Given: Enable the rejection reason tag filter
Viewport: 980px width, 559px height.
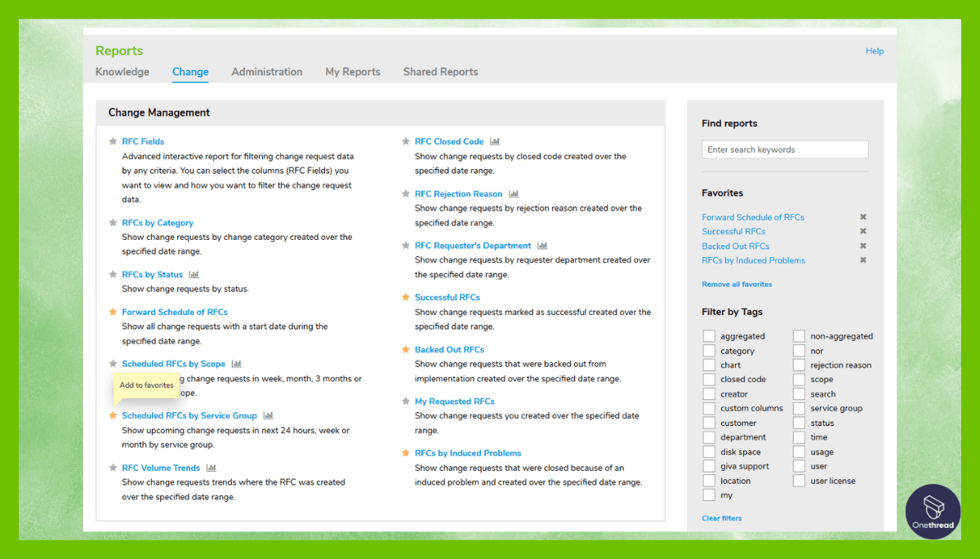Looking at the screenshot, I should tap(798, 365).
